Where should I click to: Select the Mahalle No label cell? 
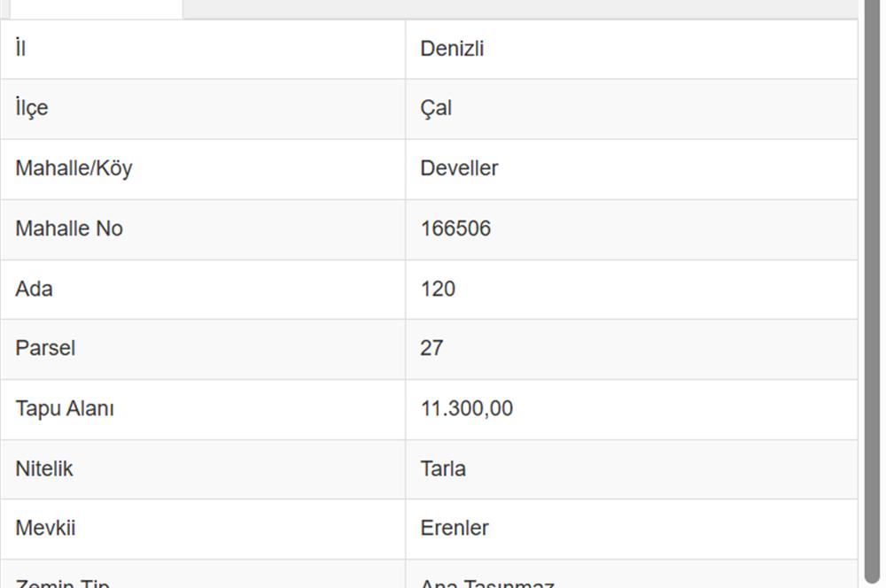[69, 228]
